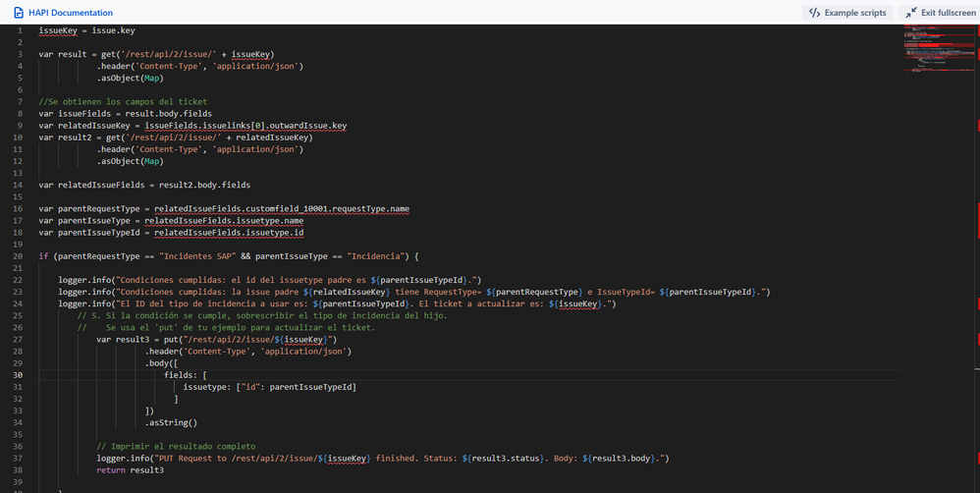Viewport: 980px width, 493px height.
Task: Click 'relatedIssueFields.customfield_10001.requestType.name' text
Action: coord(282,209)
